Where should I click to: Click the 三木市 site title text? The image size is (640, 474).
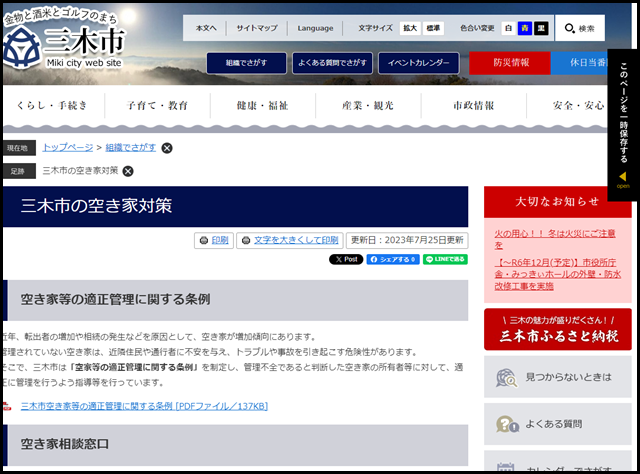84,41
